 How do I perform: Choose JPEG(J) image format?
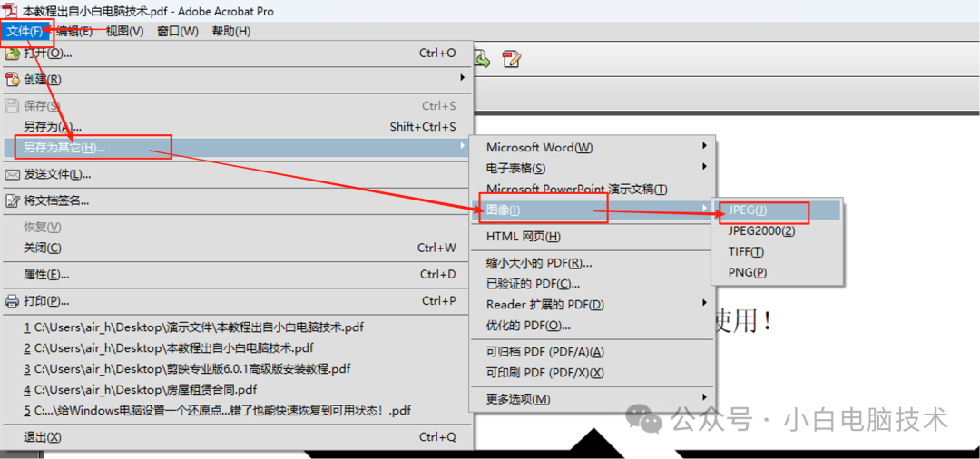778,210
